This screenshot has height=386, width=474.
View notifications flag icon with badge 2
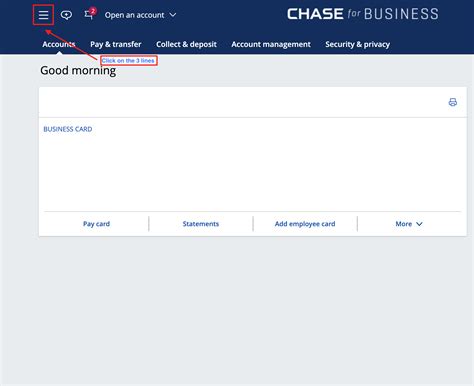point(89,14)
